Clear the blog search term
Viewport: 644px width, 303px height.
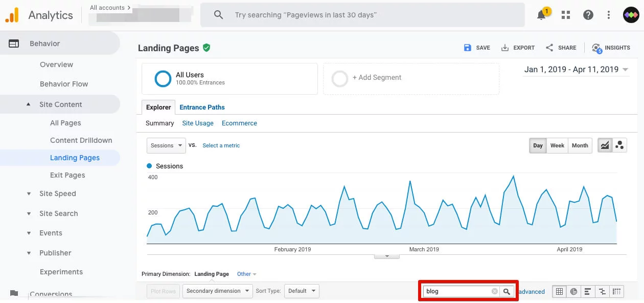494,291
